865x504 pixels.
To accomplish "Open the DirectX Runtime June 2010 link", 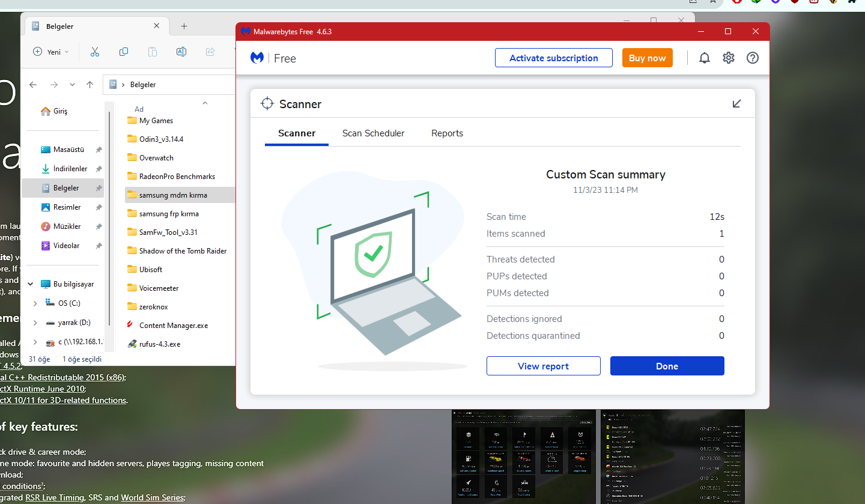I will pos(43,389).
